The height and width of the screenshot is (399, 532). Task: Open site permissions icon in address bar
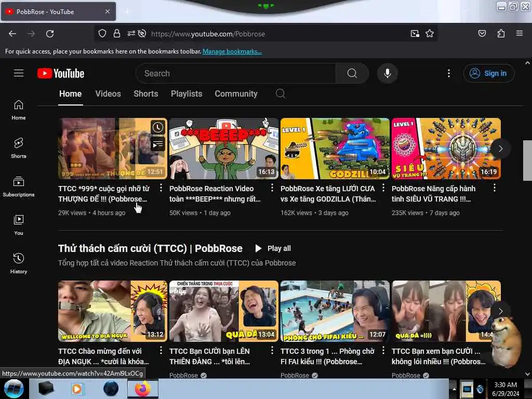[131, 34]
